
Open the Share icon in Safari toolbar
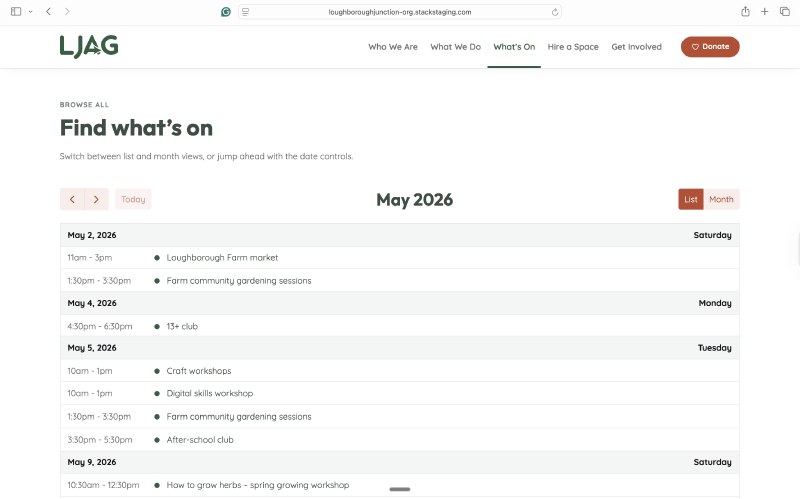[x=745, y=11]
